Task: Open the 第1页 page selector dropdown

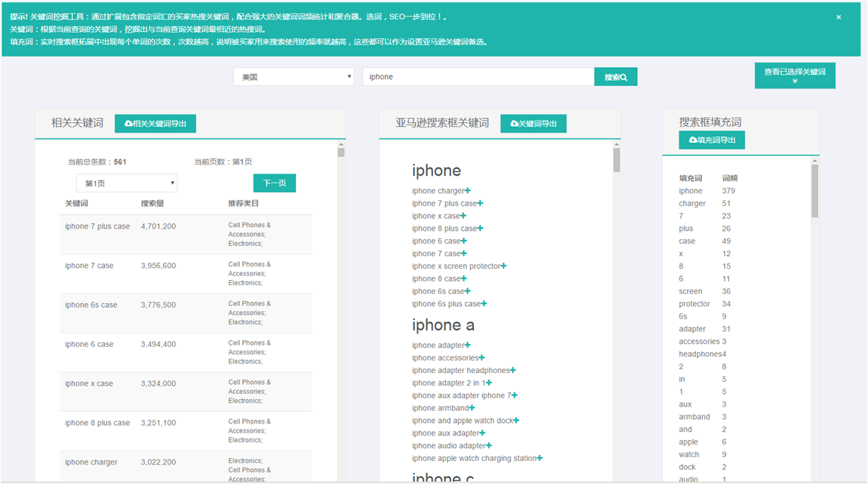Action: [127, 183]
